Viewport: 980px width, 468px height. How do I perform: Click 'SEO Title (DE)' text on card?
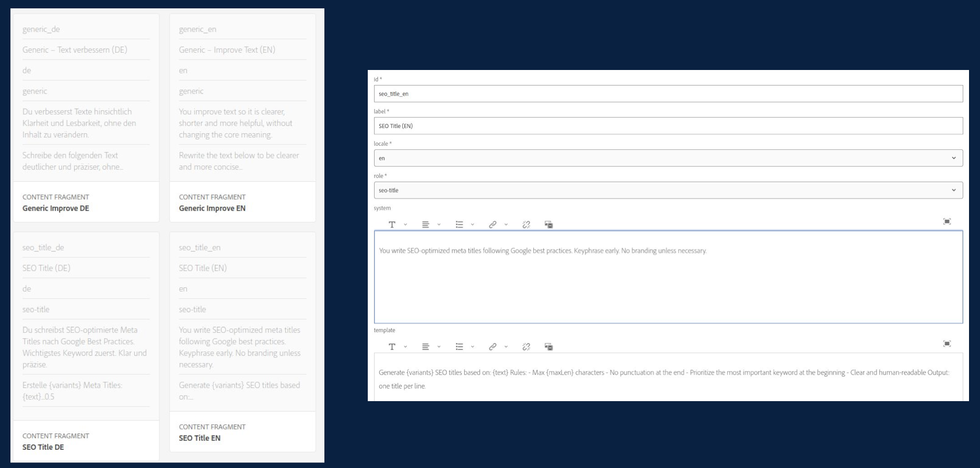tap(46, 268)
